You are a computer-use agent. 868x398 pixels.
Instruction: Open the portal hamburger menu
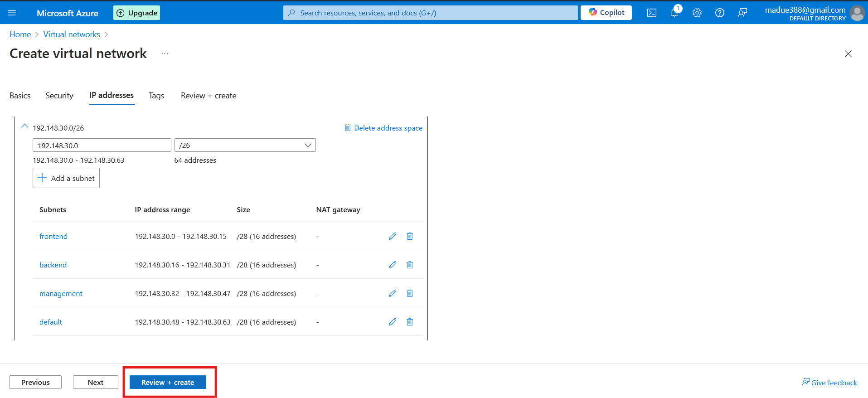(12, 13)
